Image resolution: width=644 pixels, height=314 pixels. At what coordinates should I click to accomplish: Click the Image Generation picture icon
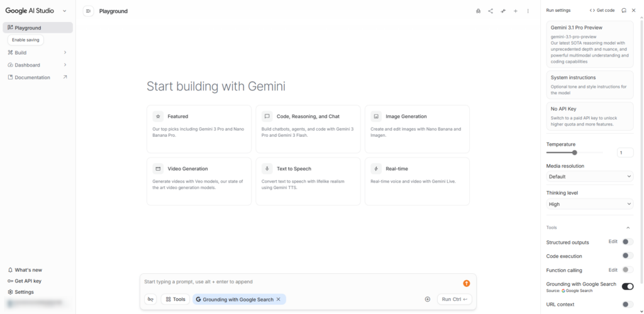(x=376, y=116)
